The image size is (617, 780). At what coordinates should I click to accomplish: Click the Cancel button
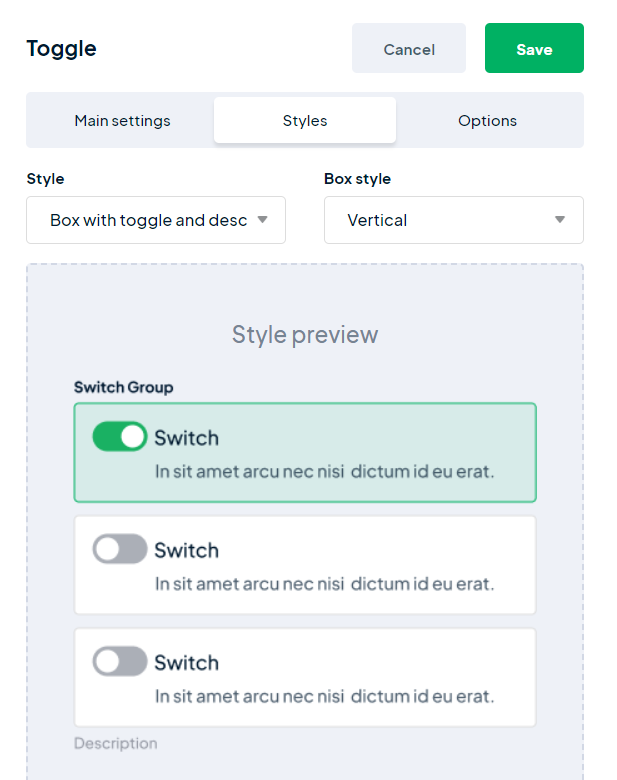click(x=409, y=48)
